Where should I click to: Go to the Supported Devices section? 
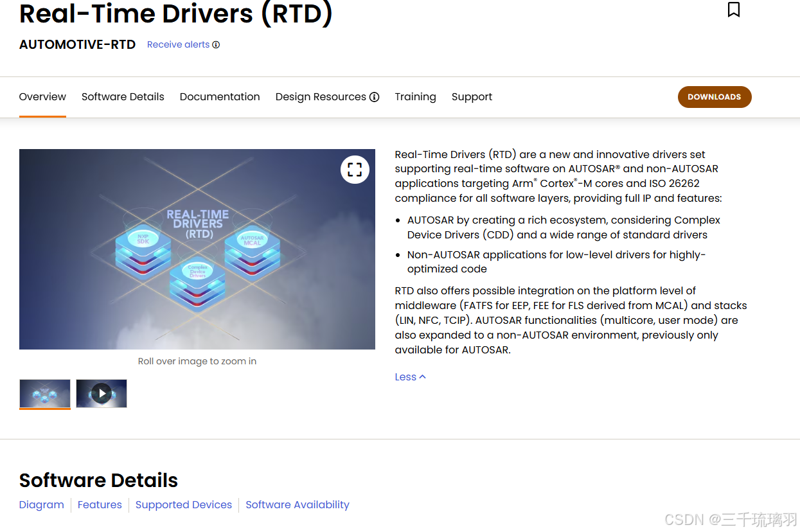pos(184,505)
